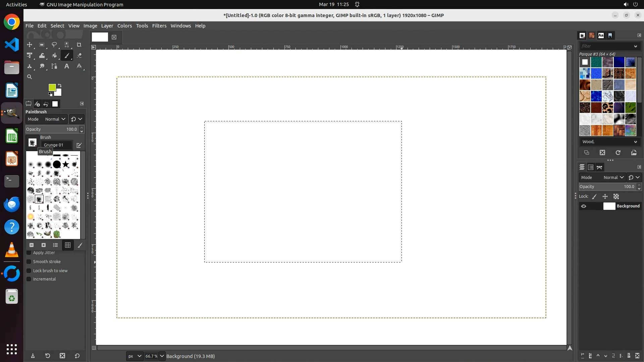Select the Crop tool
Viewport: 644px width, 362px height.
click(79, 45)
